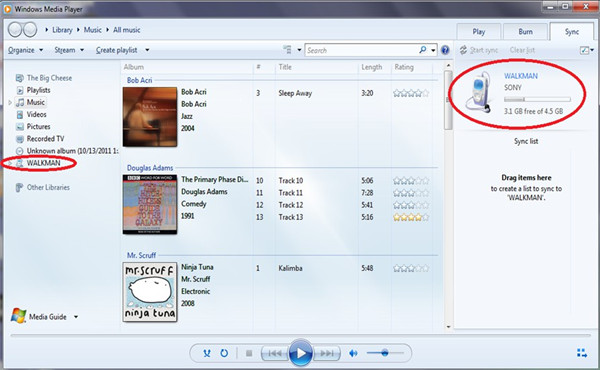Mute the volume speaker icon
This screenshot has width=600, height=370.
click(353, 353)
